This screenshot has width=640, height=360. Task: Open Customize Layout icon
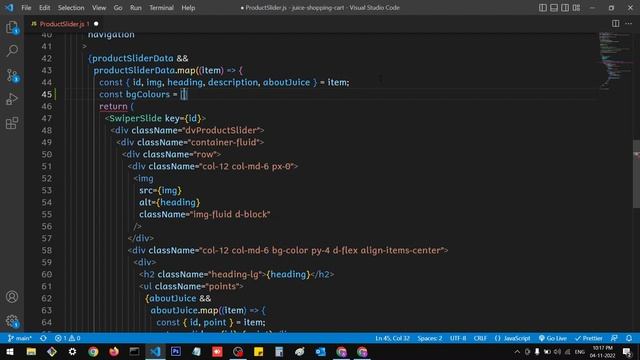click(x=576, y=8)
